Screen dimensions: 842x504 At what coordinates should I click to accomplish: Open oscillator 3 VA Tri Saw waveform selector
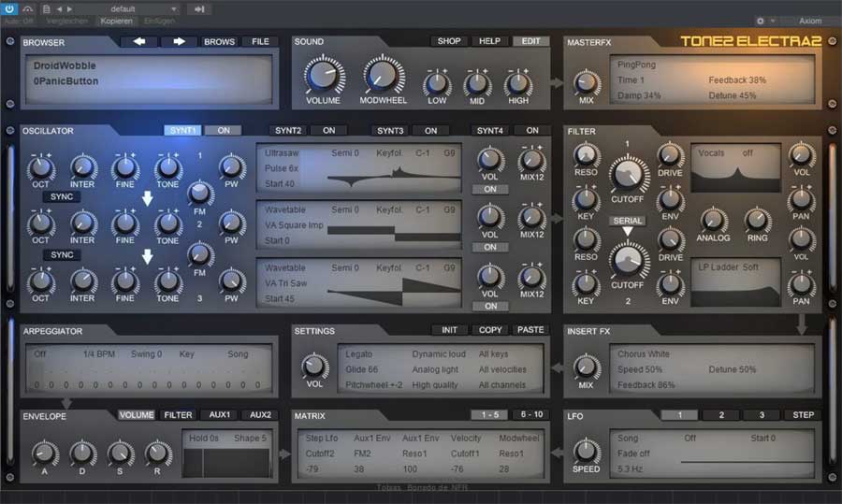coord(285,283)
